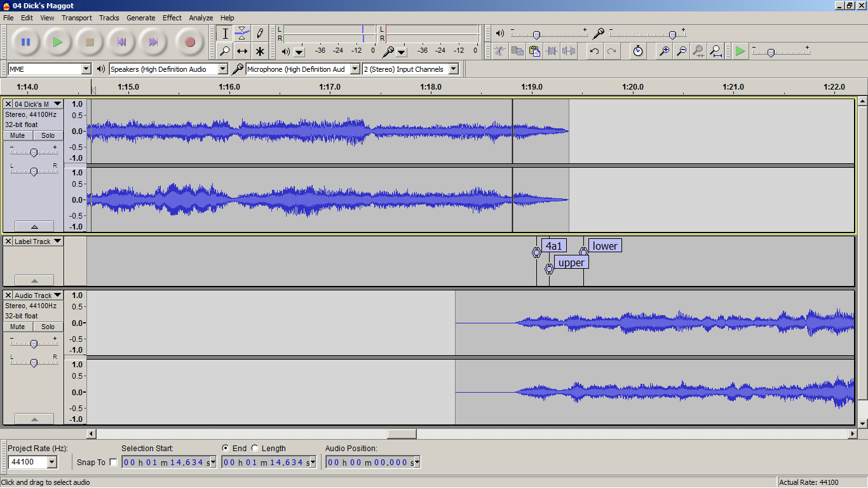Enable the Snap To checkbox
The height and width of the screenshot is (488, 868).
114,462
